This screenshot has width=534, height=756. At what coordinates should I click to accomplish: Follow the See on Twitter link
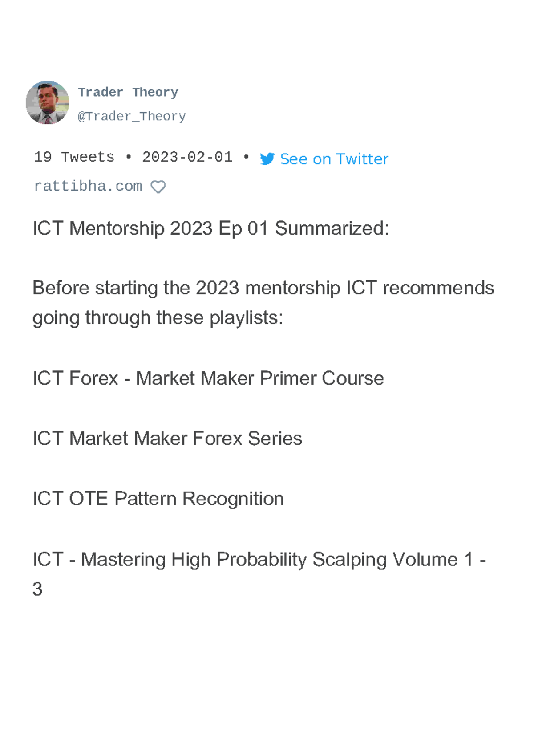(334, 159)
